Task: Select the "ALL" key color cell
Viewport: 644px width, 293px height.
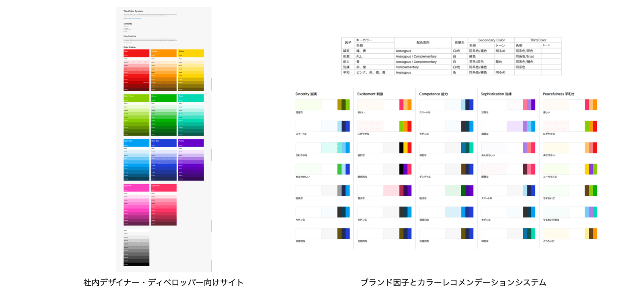Action: click(x=359, y=57)
